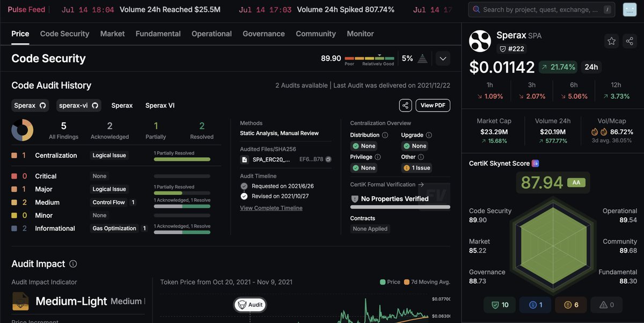Click the Pulse Feed label
This screenshot has width=644, height=323.
tap(26, 10)
